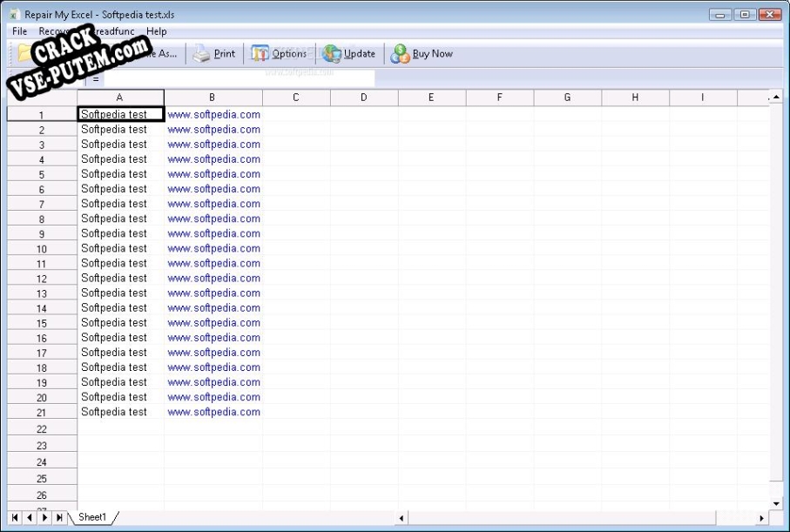Select cell A1 containing Softpedia test
Viewport: 790px width, 532px height.
click(x=119, y=114)
